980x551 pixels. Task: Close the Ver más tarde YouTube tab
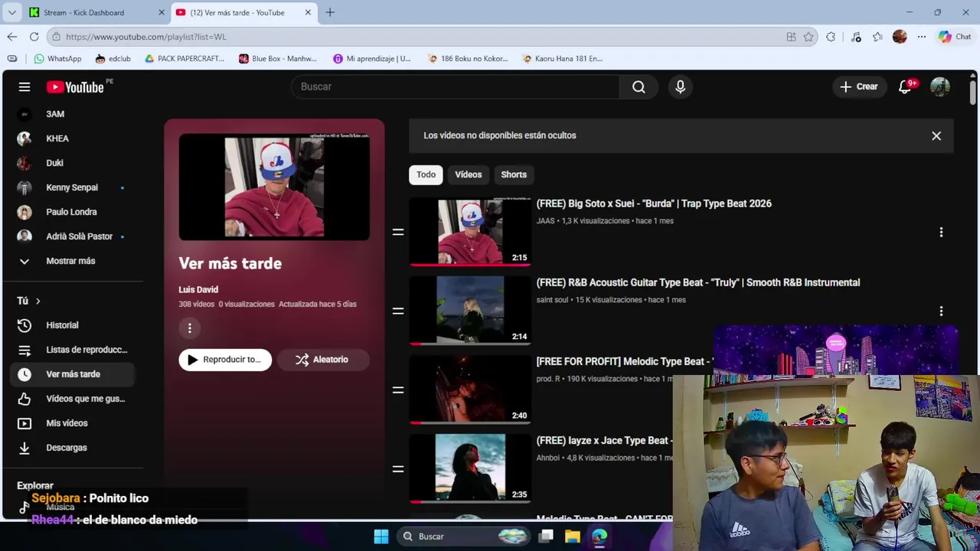pos(308,12)
